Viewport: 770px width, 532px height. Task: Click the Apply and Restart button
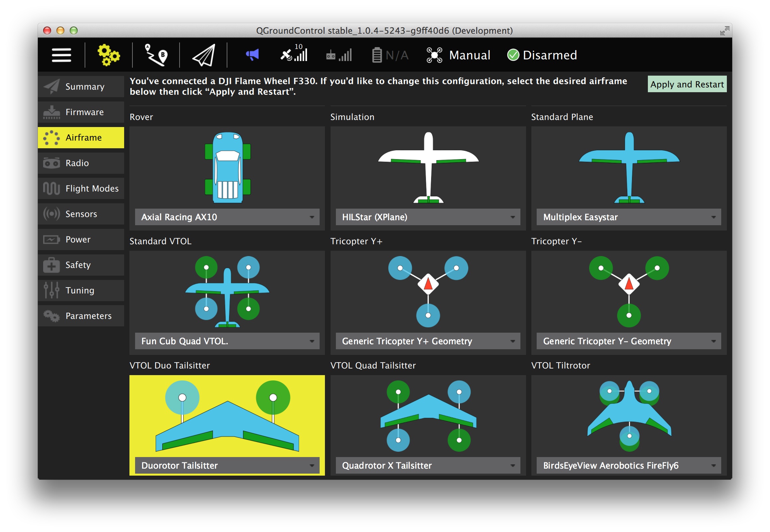pyautogui.click(x=687, y=84)
